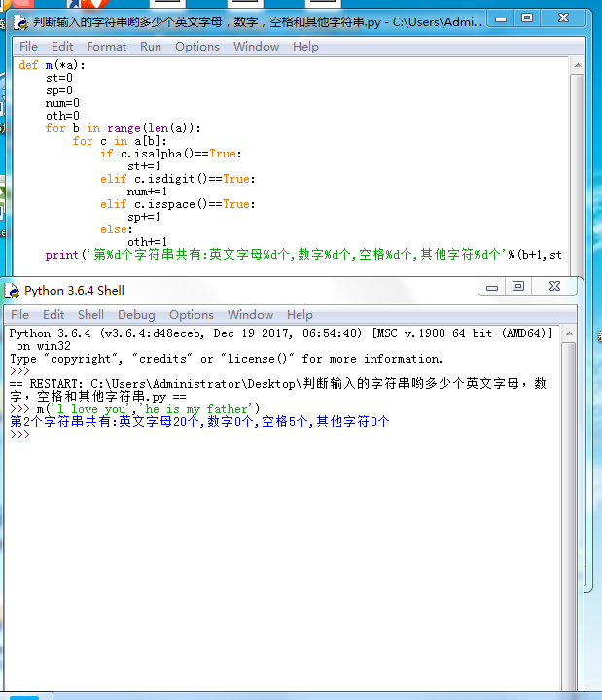The image size is (602, 700).
Task: Click 'for c in a[b]:' line
Action: pos(120,141)
